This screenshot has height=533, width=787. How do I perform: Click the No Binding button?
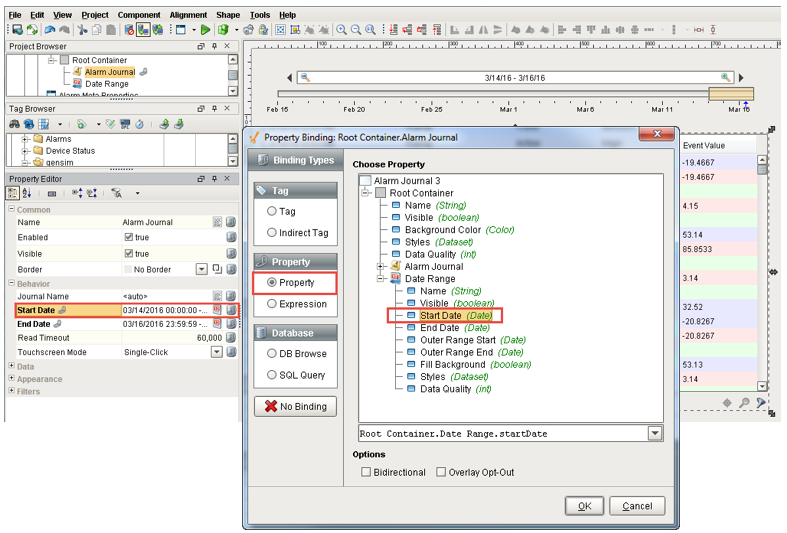point(295,407)
